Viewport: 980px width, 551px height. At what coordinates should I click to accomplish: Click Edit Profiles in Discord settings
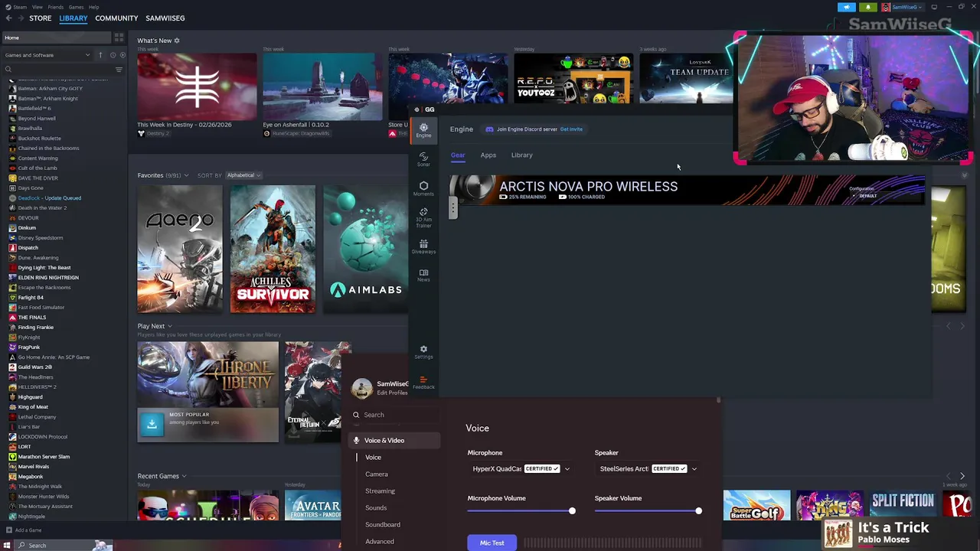click(x=392, y=393)
